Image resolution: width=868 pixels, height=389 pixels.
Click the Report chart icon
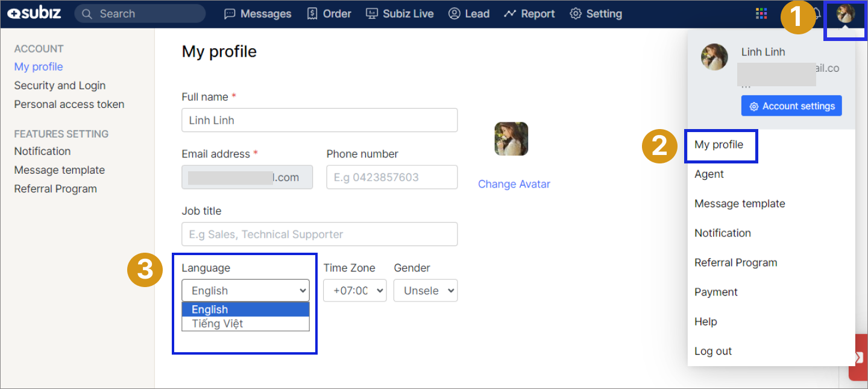[510, 14]
